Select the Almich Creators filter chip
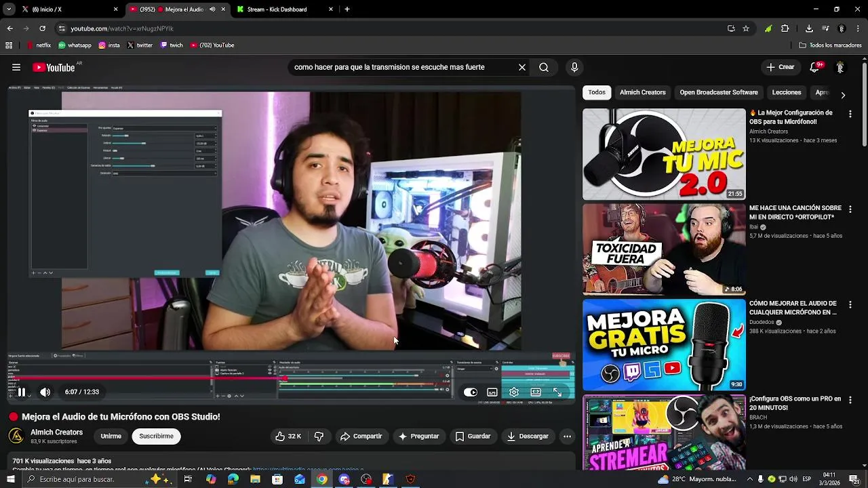The width and height of the screenshot is (868, 488). [643, 92]
